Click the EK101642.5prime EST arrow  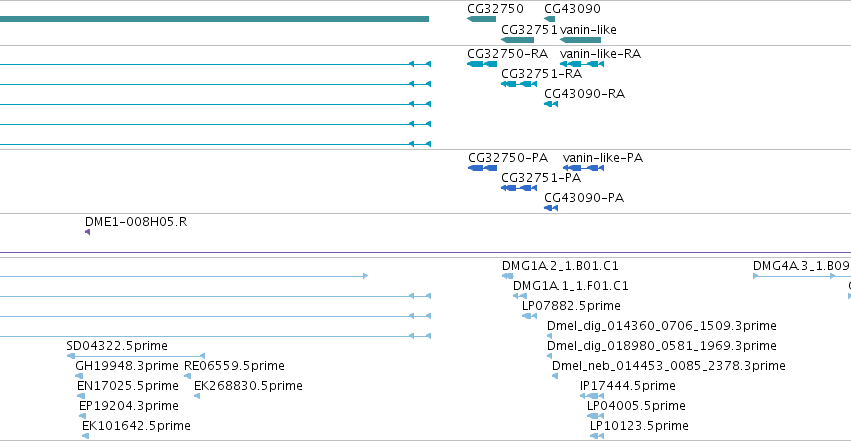coord(85,436)
